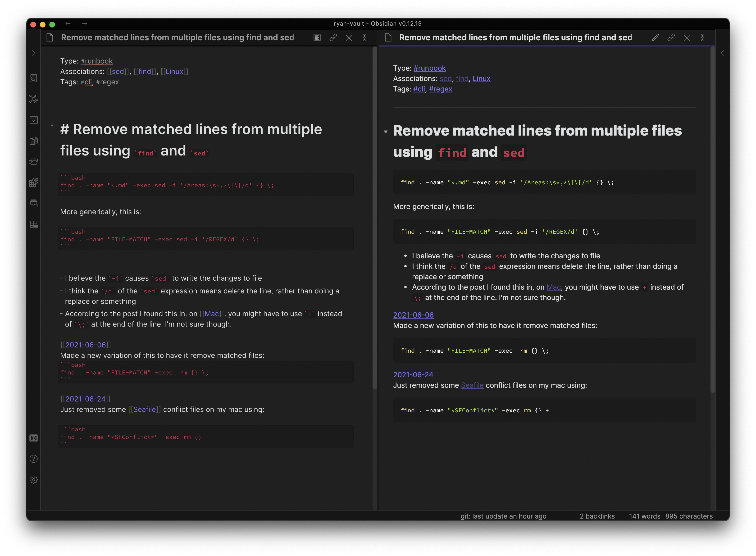Click the insert template documents icon
756x556 pixels.
pyautogui.click(x=33, y=141)
